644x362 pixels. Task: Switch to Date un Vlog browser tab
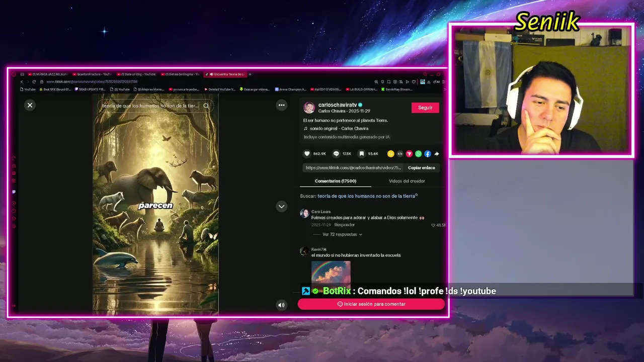[x=136, y=74]
